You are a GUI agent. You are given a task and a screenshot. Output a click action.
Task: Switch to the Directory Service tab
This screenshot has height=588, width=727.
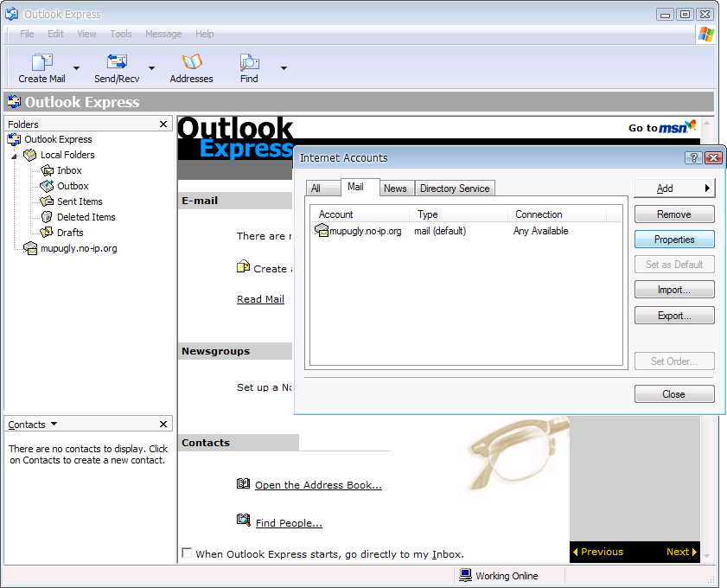point(455,189)
